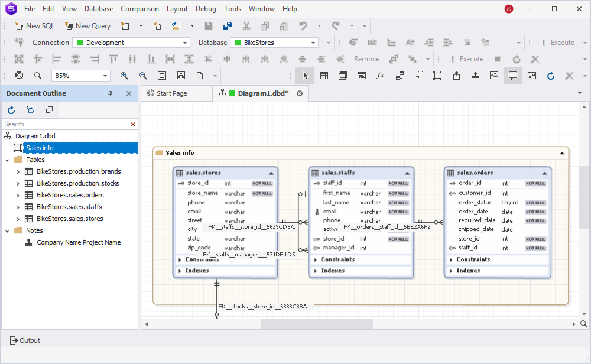The height and width of the screenshot is (364, 591).
Task: Click the Remove button
Action: pos(366,59)
